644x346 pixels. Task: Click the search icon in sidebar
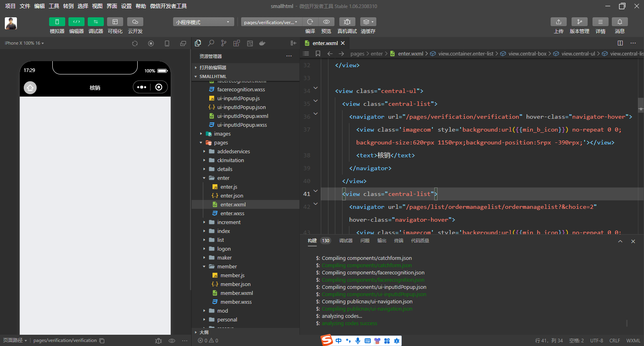pos(211,43)
